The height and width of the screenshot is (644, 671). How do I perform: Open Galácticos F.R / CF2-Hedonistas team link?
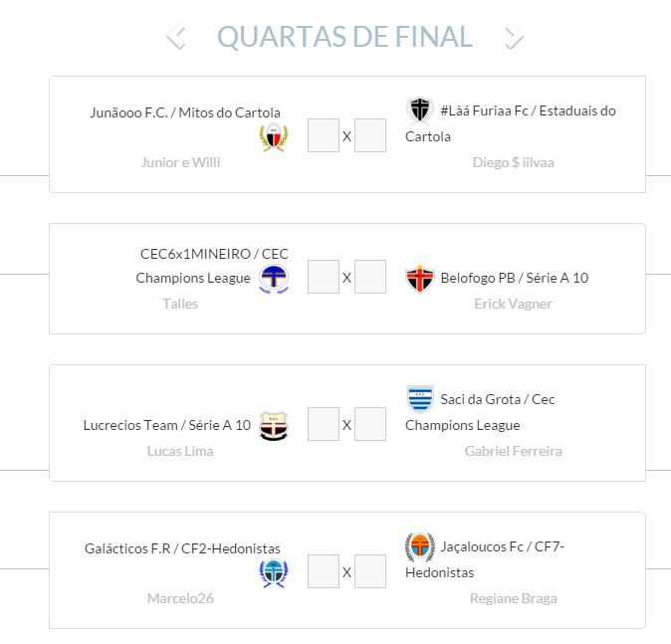[x=183, y=548]
